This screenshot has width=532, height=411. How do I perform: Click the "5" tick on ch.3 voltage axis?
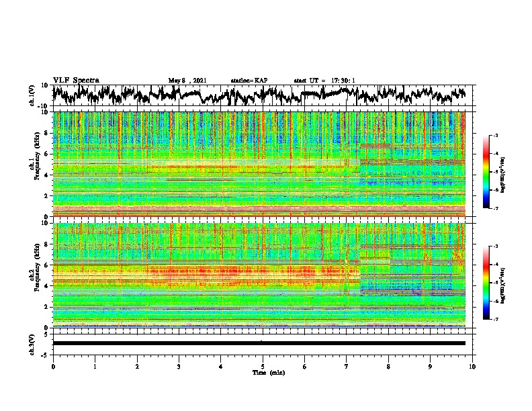46,334
